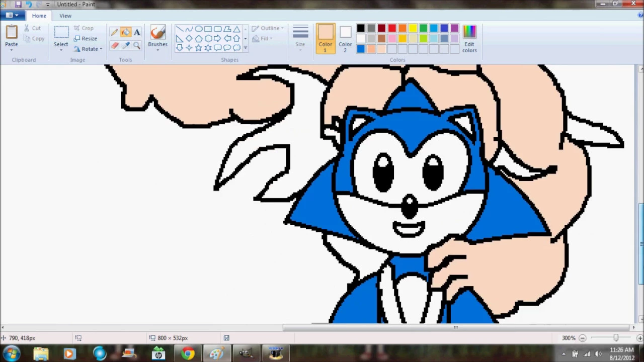Open Google Chrome from the taskbar

pos(187,353)
